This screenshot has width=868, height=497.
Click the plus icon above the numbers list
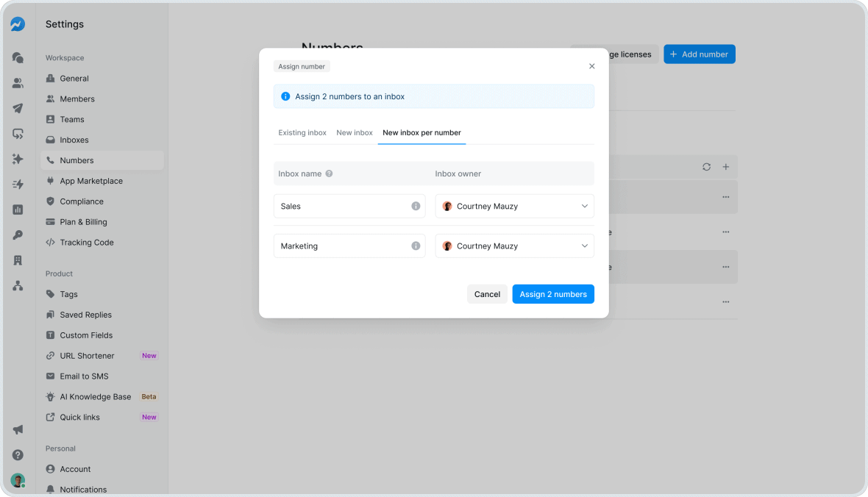pyautogui.click(x=726, y=167)
